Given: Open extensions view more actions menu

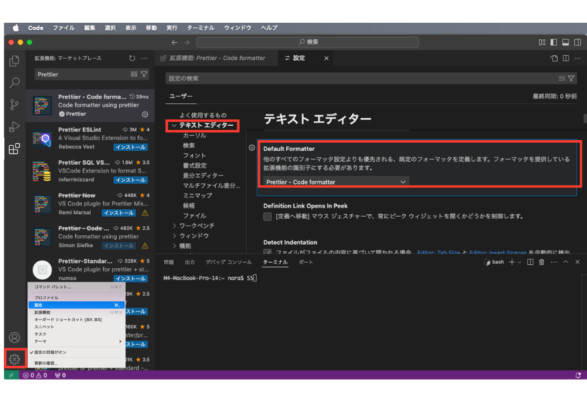Looking at the screenshot, I should pyautogui.click(x=144, y=58).
